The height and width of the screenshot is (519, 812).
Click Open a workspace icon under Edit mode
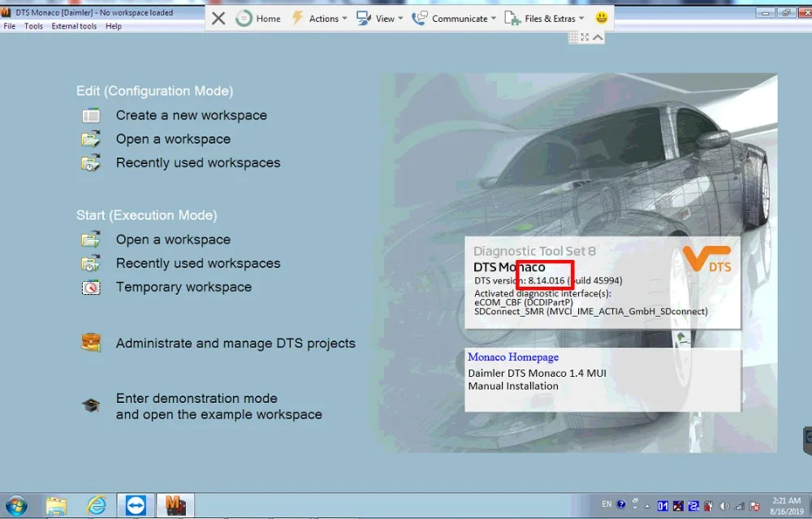(91, 139)
